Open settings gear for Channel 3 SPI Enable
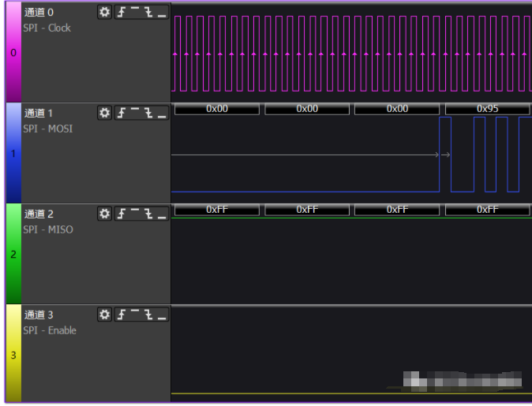 (104, 315)
